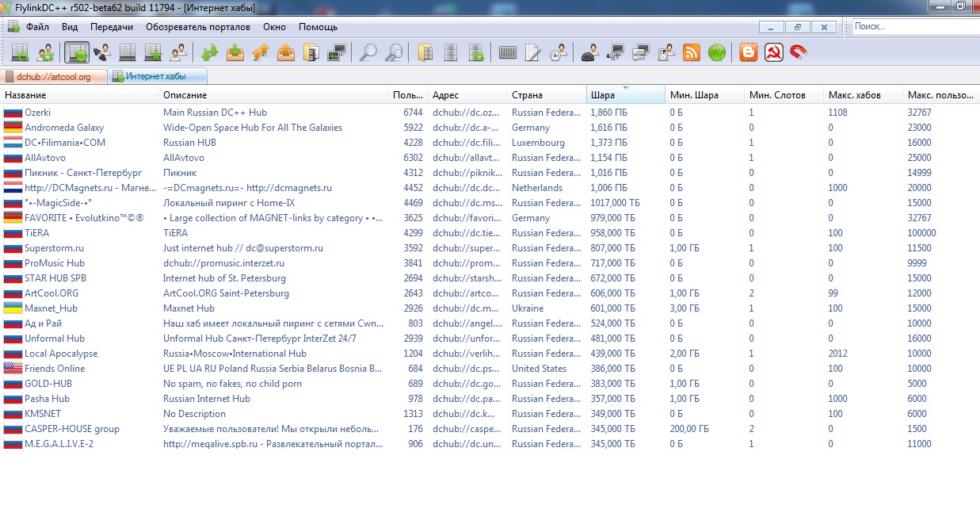Image resolution: width=980 pixels, height=509 pixels.
Task: Click the user-with-green-refresh-arrows toolbar icon
Action: [45, 53]
